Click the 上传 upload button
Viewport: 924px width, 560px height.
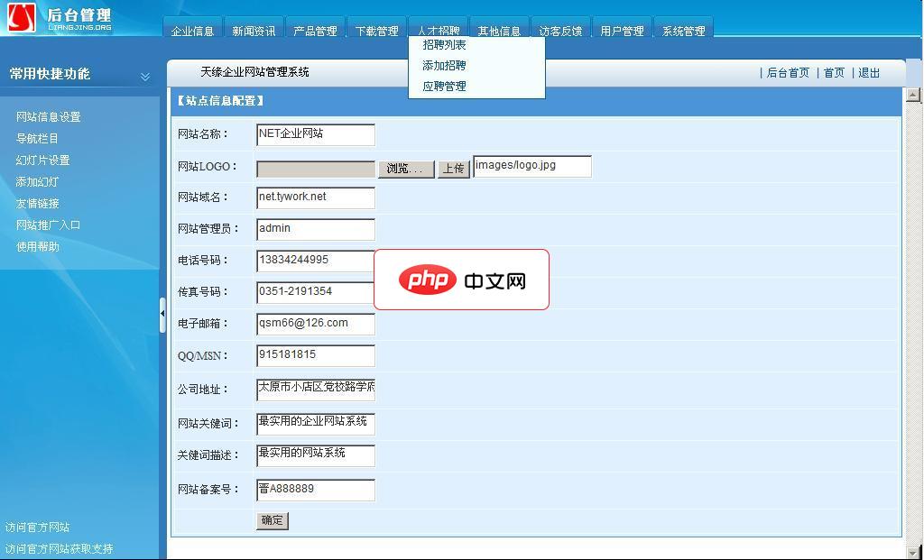point(453,170)
